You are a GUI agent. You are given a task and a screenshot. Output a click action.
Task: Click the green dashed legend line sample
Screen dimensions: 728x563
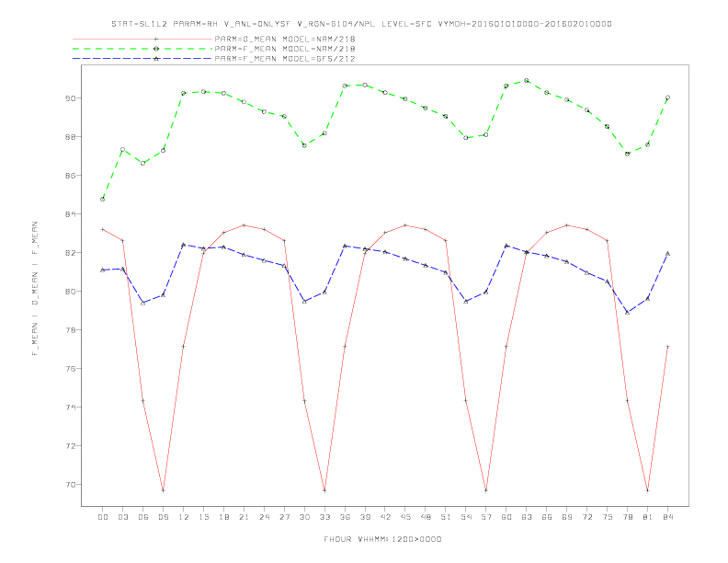(142, 49)
